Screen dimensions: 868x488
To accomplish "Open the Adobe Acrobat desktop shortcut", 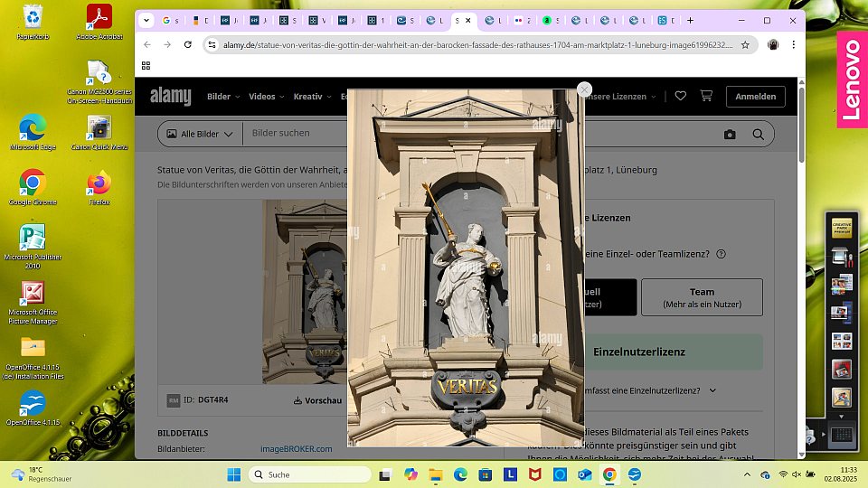I will [x=99, y=23].
